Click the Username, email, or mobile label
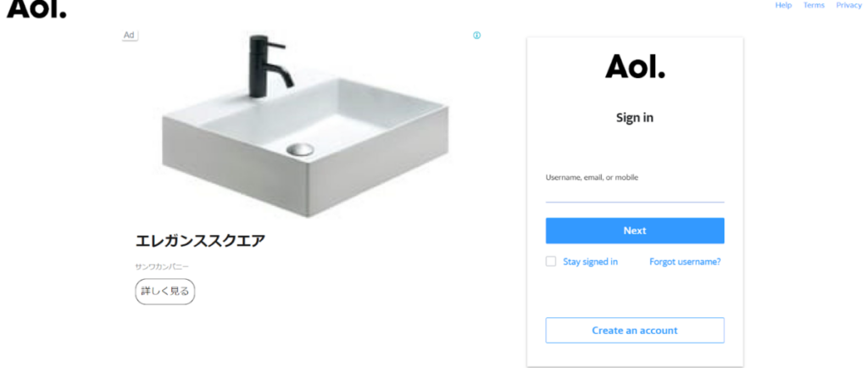 592,177
